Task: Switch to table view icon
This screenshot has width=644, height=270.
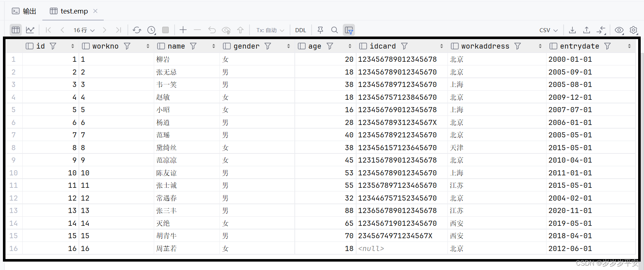Action: [16, 30]
